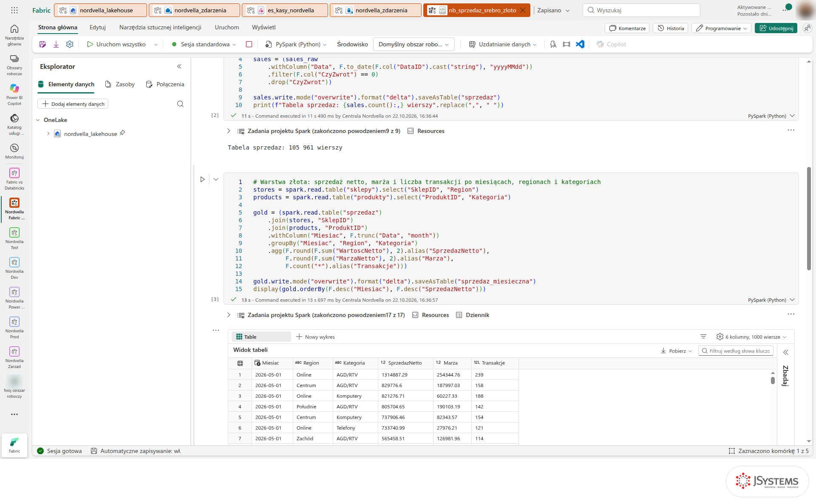The image size is (816, 504).
Task: Search data items in Eksplorator panel
Action: [180, 104]
